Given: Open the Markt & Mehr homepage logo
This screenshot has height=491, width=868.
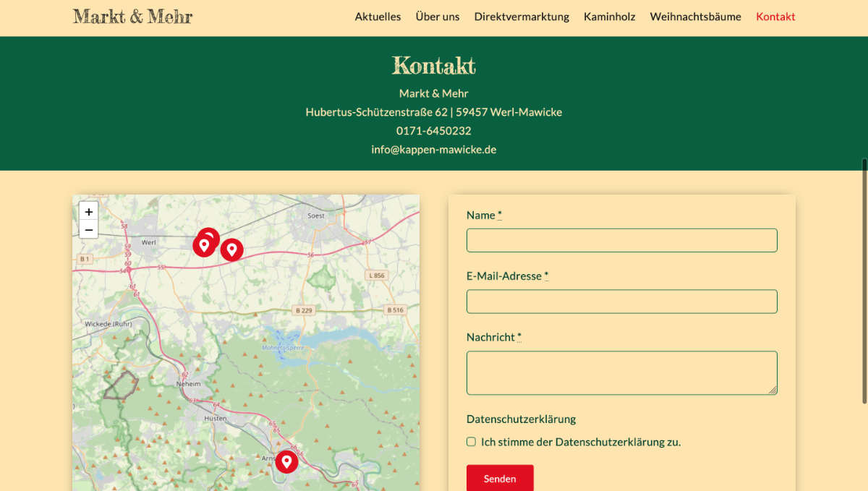Looking at the screenshot, I should [x=133, y=17].
